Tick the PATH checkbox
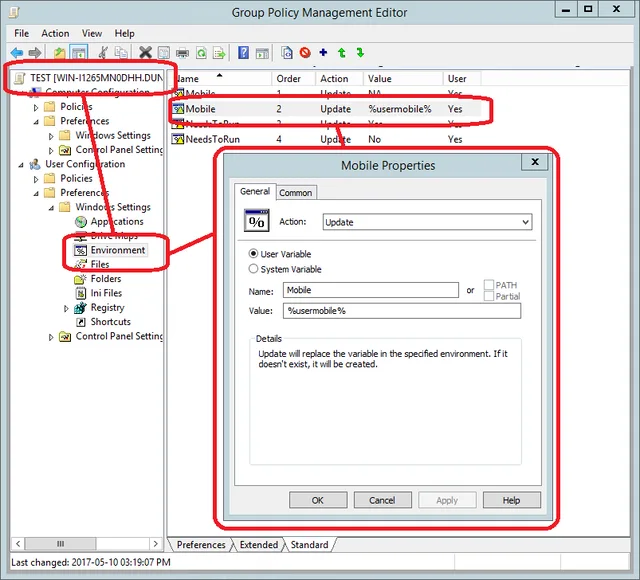The width and height of the screenshot is (640, 580). point(489,284)
